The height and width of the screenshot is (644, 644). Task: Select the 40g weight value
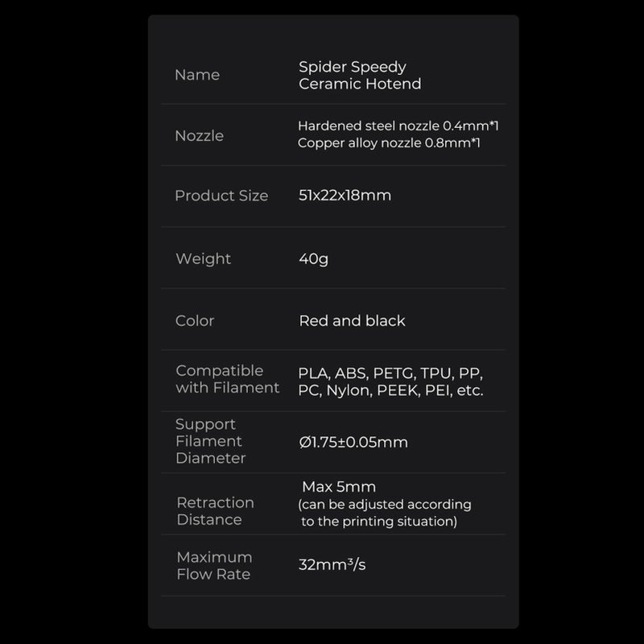pyautogui.click(x=313, y=259)
